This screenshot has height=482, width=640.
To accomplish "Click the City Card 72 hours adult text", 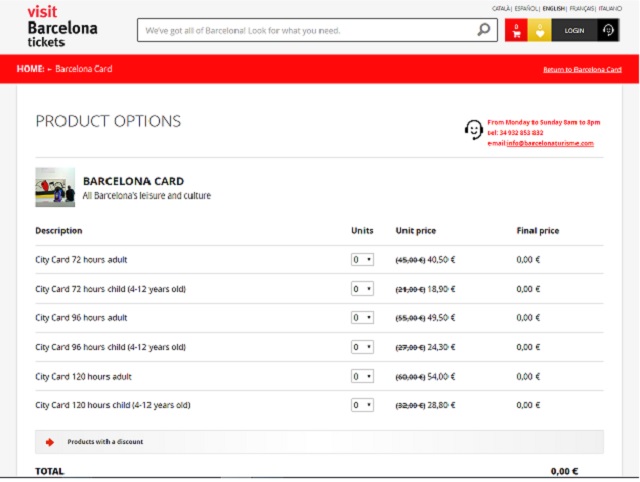I will pos(81,260).
